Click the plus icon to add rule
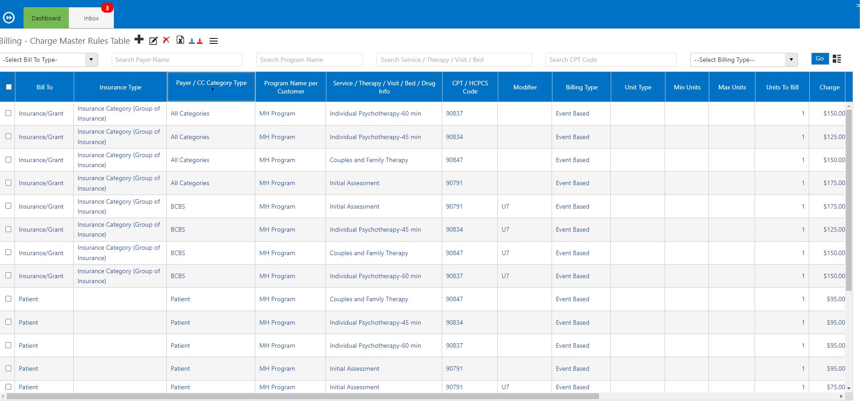868x401 pixels. click(139, 40)
